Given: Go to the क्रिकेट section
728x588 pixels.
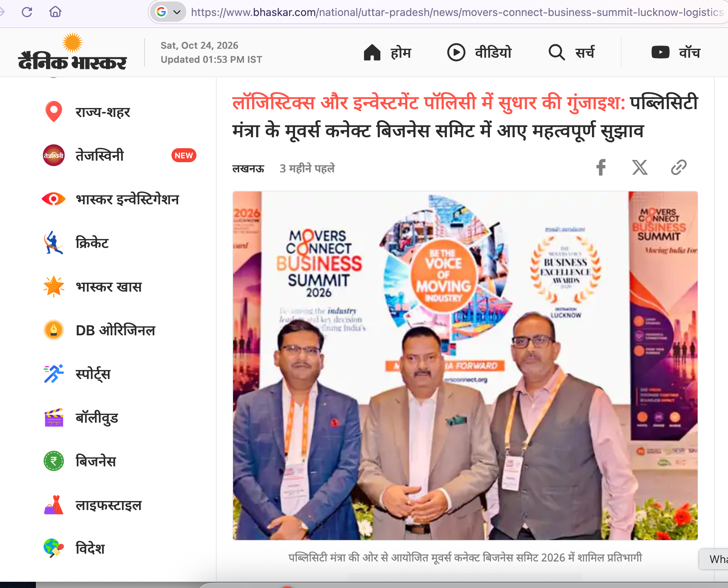Looking at the screenshot, I should (92, 243).
